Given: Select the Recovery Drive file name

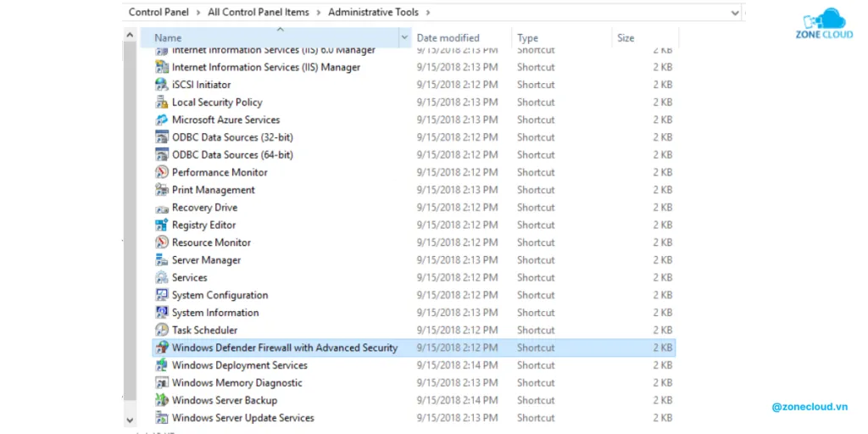Looking at the screenshot, I should (204, 208).
